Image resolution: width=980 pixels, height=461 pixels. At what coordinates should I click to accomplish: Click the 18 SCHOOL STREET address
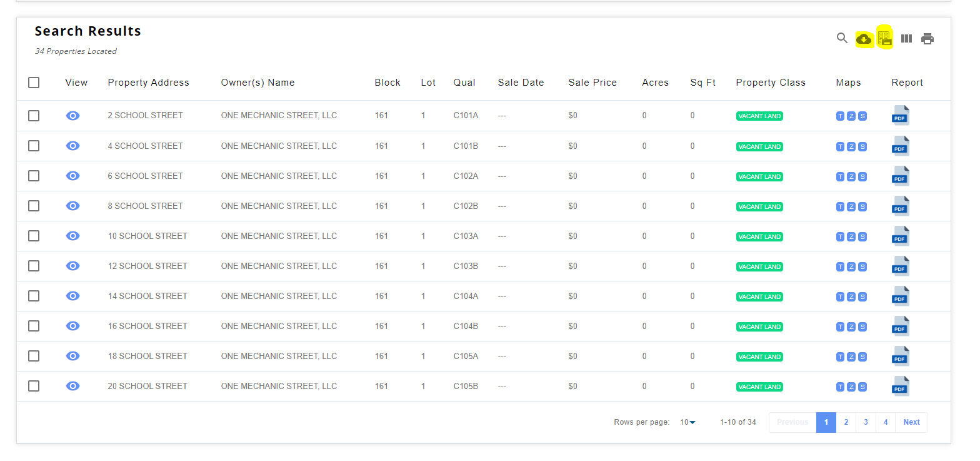tap(147, 356)
